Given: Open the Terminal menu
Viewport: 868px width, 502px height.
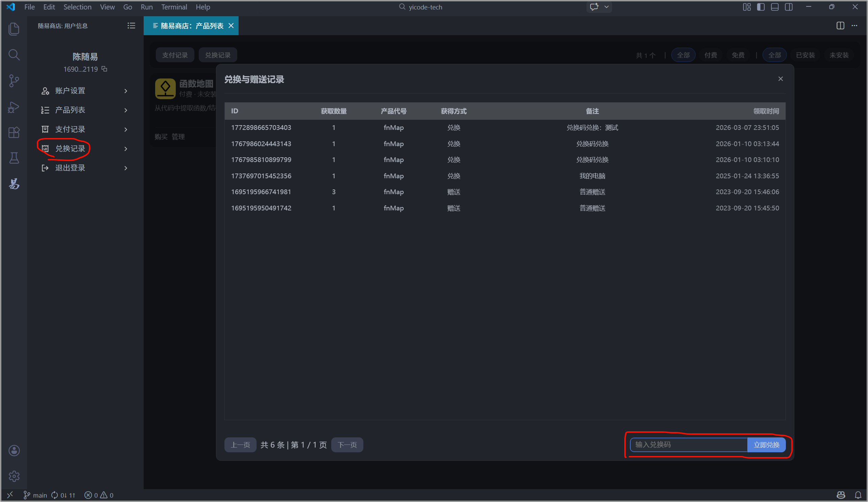Looking at the screenshot, I should pos(174,7).
